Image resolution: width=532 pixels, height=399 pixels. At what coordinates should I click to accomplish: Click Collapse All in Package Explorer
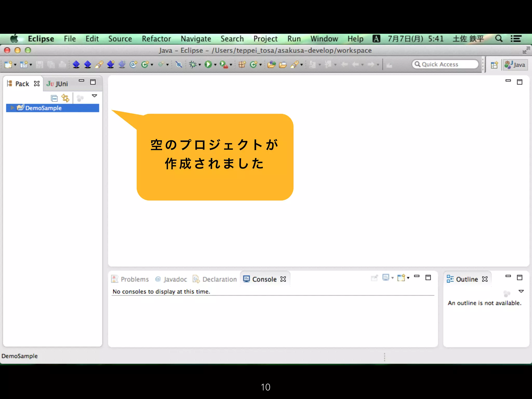click(x=54, y=98)
